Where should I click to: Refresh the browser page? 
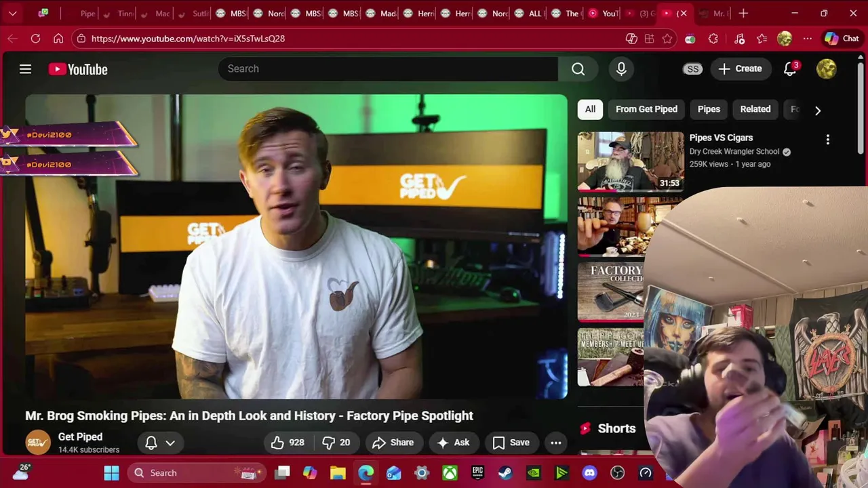(x=35, y=39)
